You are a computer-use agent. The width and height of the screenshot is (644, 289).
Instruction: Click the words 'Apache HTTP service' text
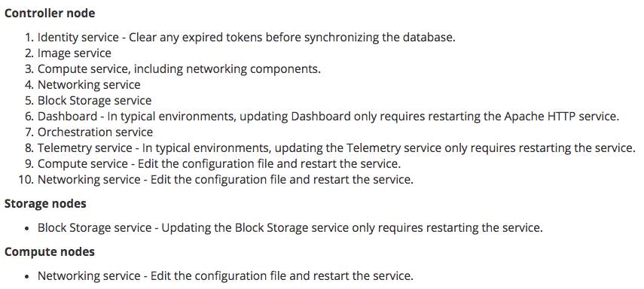tap(561, 117)
